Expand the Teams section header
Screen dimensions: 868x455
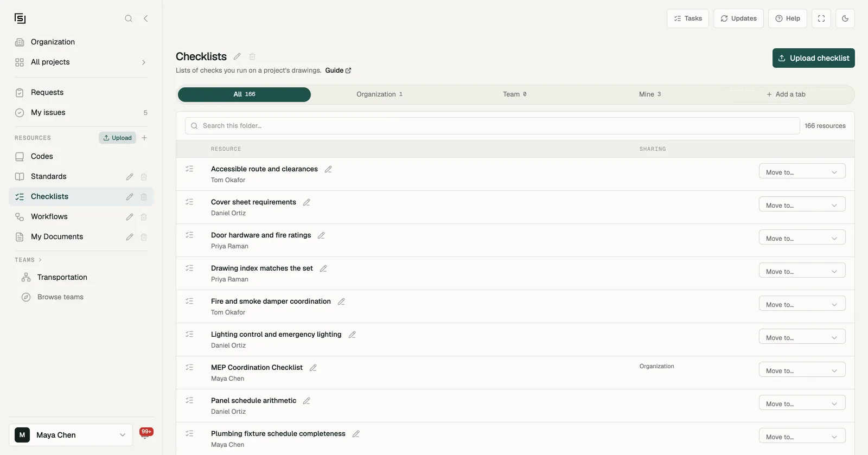(28, 260)
